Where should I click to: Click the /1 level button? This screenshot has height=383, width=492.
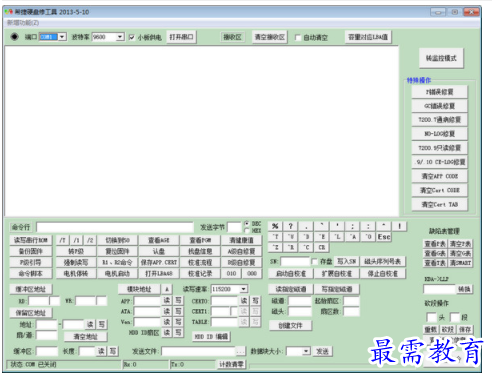76,240
